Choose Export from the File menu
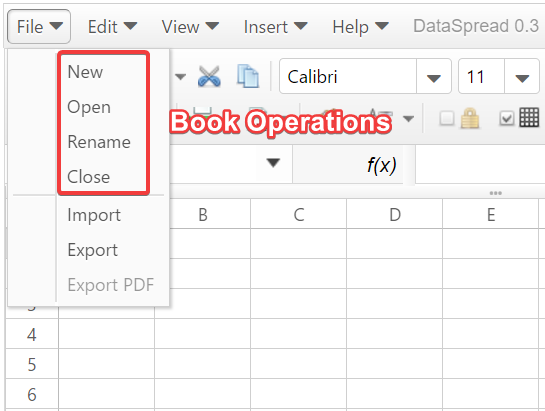The height and width of the screenshot is (411, 545). click(x=93, y=250)
